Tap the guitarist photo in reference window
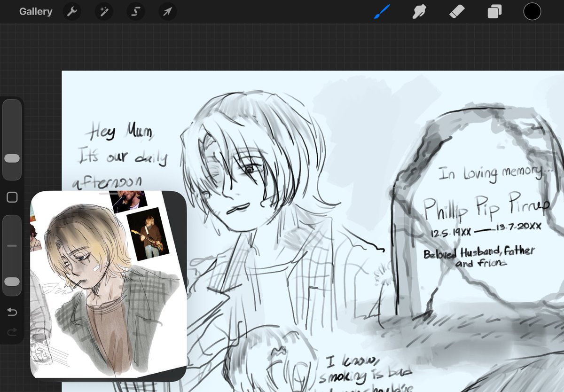The width and height of the screenshot is (564, 392). (148, 234)
